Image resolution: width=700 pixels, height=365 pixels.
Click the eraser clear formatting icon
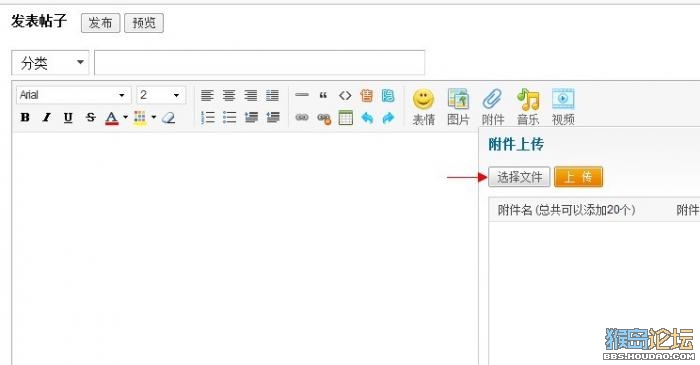(x=168, y=117)
